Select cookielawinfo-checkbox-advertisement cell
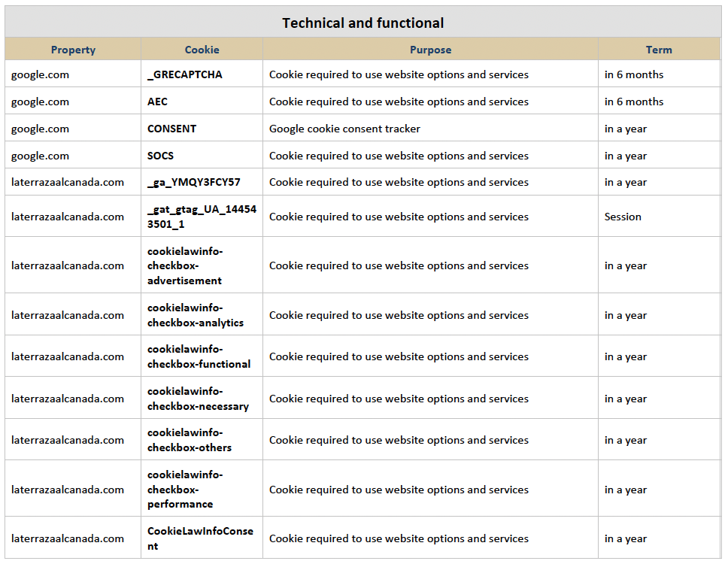The height and width of the screenshot is (564, 728). (x=202, y=265)
